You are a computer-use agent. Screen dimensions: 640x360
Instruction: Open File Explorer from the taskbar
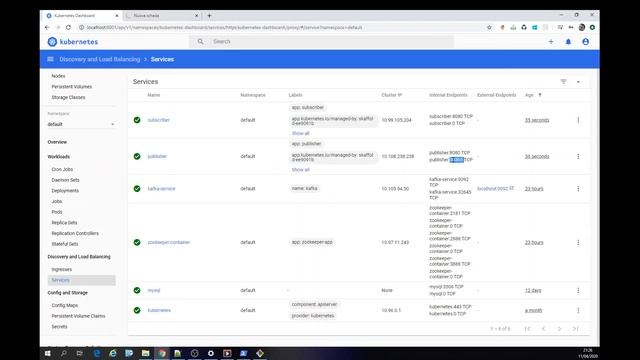click(145, 353)
